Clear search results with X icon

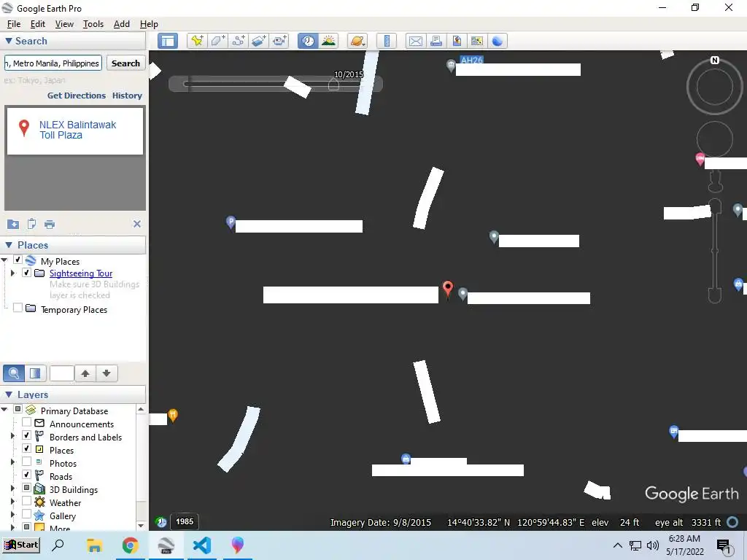pyautogui.click(x=136, y=224)
